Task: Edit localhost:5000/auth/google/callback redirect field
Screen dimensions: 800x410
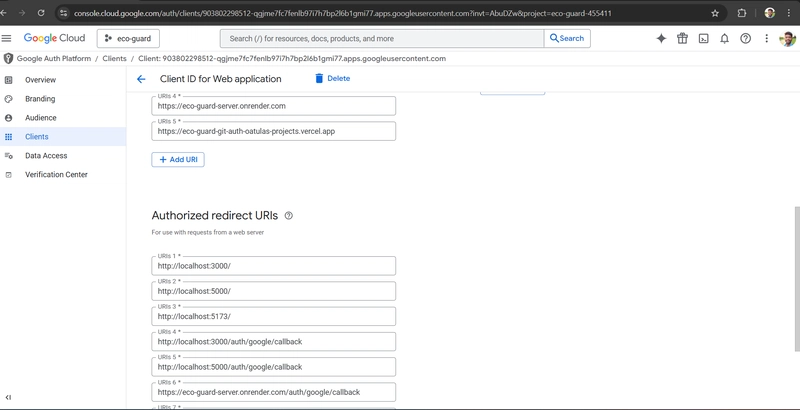Action: point(273,367)
